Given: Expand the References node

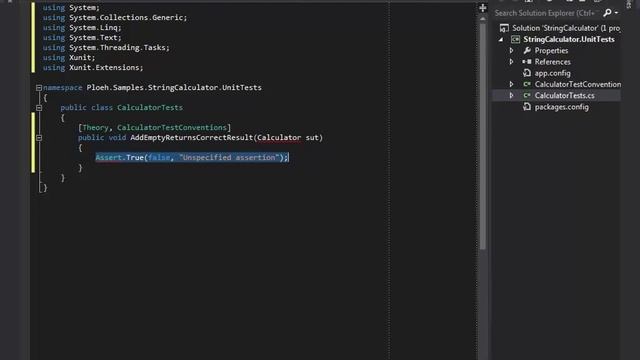Looking at the screenshot, I should point(511,62).
